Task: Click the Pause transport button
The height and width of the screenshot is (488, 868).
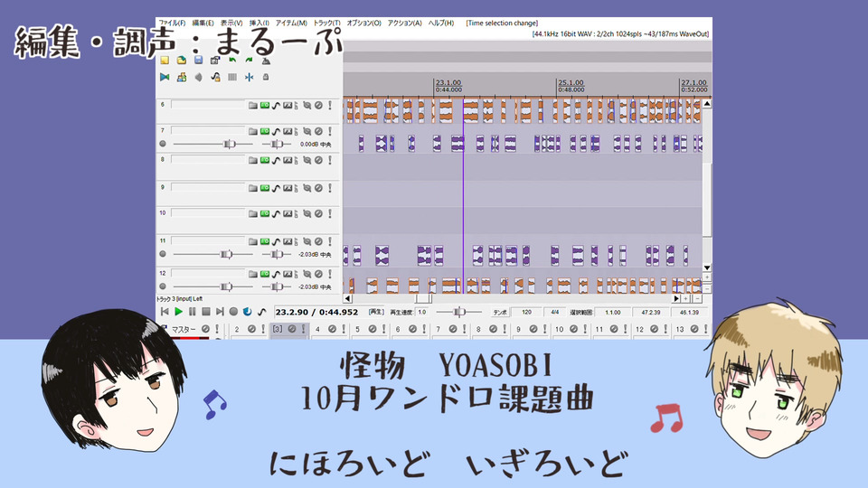Action: coord(192,312)
